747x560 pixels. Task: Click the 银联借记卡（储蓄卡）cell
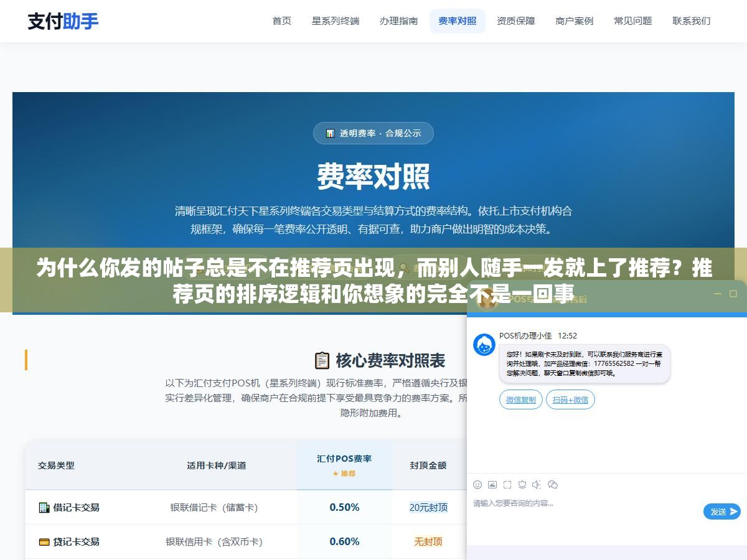coord(214,507)
